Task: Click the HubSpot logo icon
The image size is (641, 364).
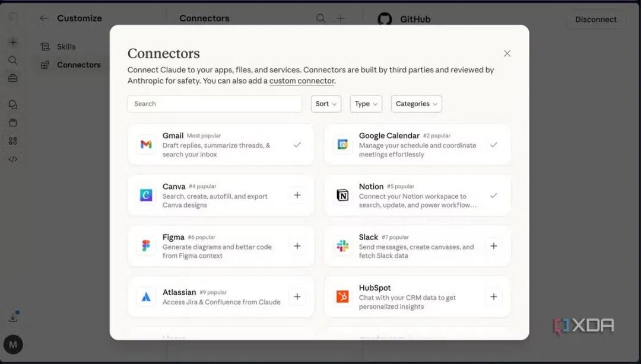Action: (342, 296)
